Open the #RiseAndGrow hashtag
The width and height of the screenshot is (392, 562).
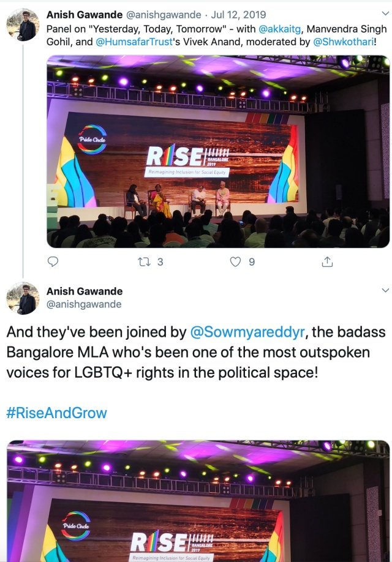56,413
